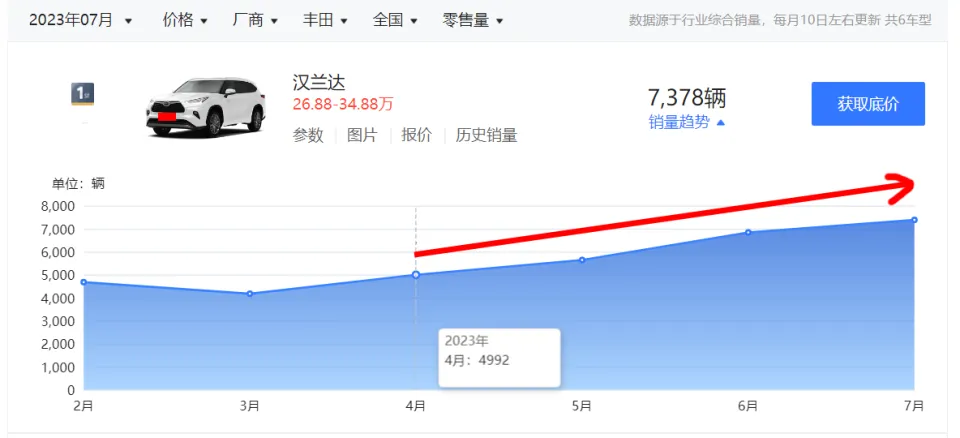Click the 获取底价 button
This screenshot has height=438, width=960.
point(868,104)
